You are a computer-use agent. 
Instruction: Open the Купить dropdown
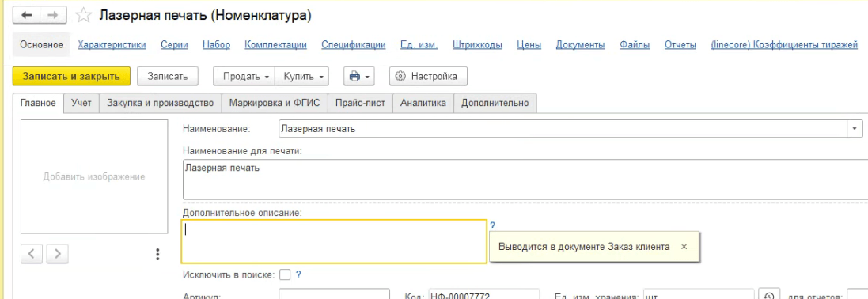(x=302, y=77)
